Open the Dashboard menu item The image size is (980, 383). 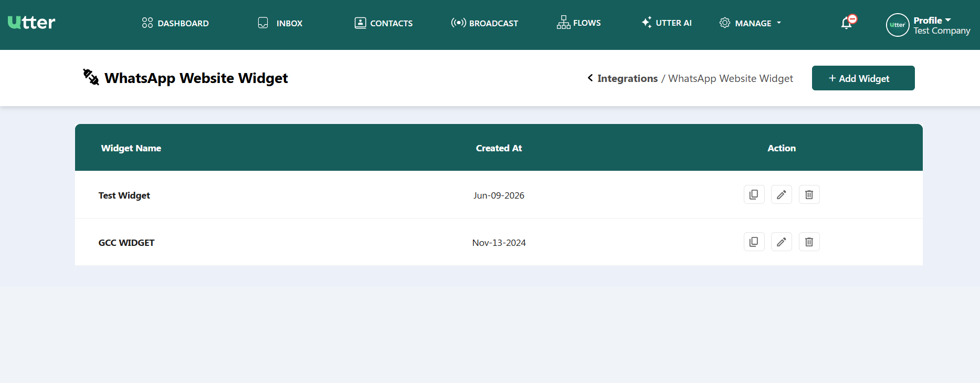tap(175, 23)
